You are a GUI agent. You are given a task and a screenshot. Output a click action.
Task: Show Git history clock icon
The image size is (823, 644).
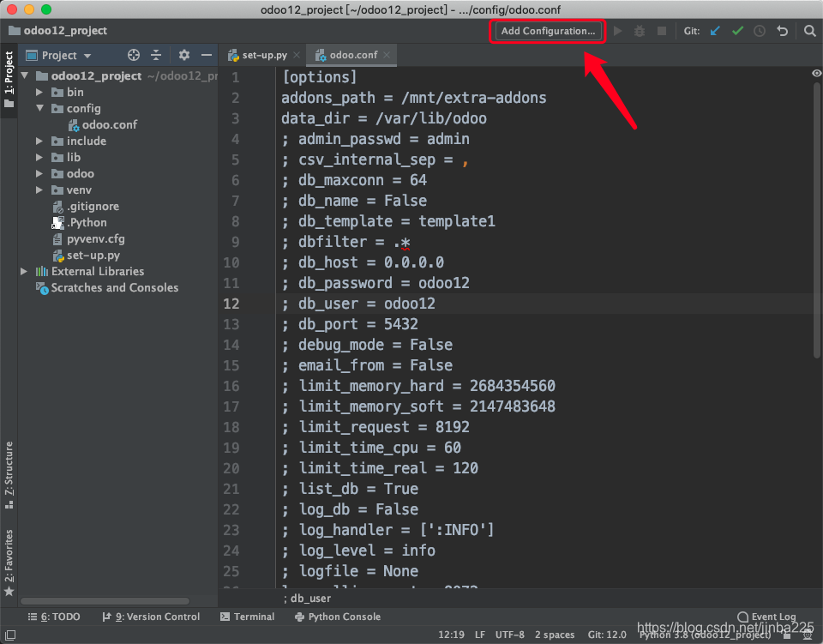pyautogui.click(x=760, y=31)
